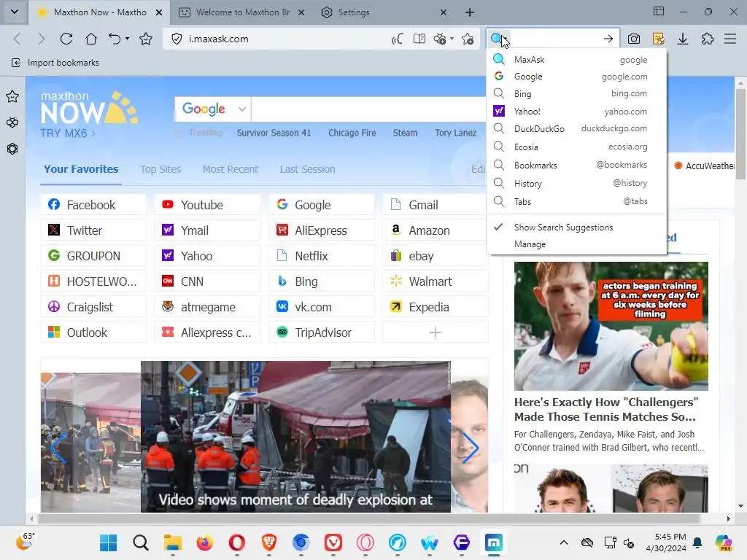Enable read aloud icon in address bar
The image size is (747, 560).
click(397, 39)
